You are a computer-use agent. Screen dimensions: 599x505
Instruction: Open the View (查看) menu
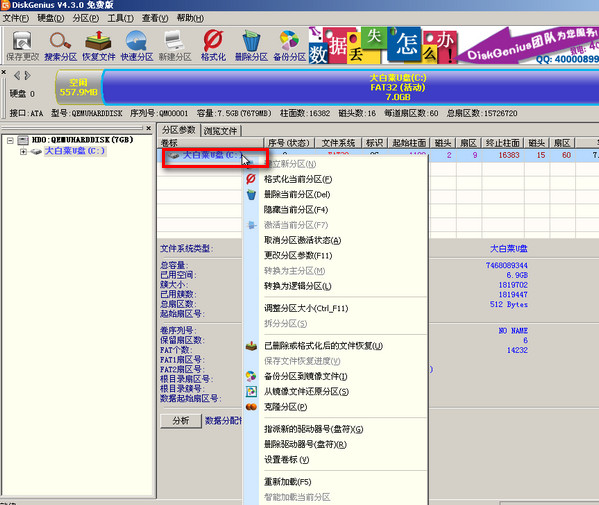[x=155, y=18]
